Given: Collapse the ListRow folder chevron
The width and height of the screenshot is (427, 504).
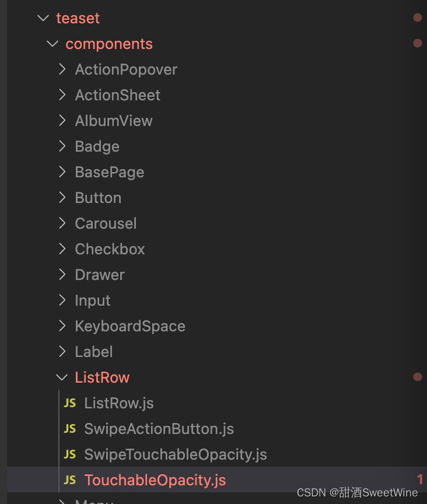Looking at the screenshot, I should pos(62,377).
